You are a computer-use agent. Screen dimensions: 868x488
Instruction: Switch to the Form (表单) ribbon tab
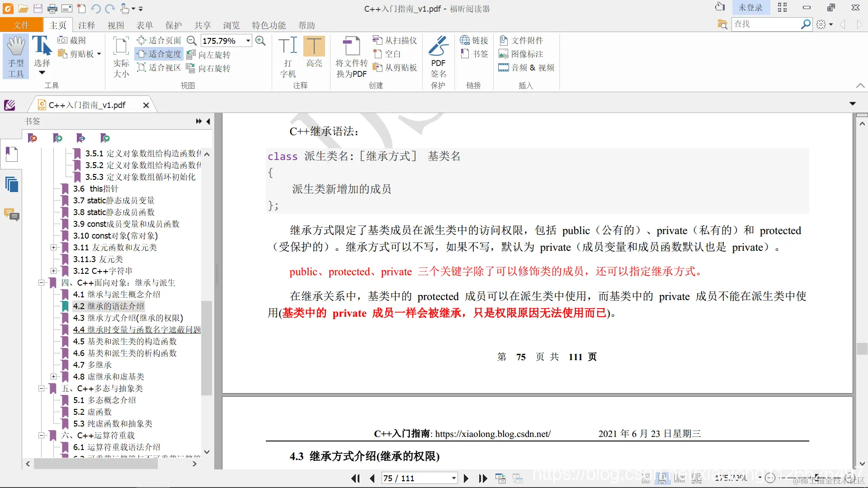coord(145,25)
